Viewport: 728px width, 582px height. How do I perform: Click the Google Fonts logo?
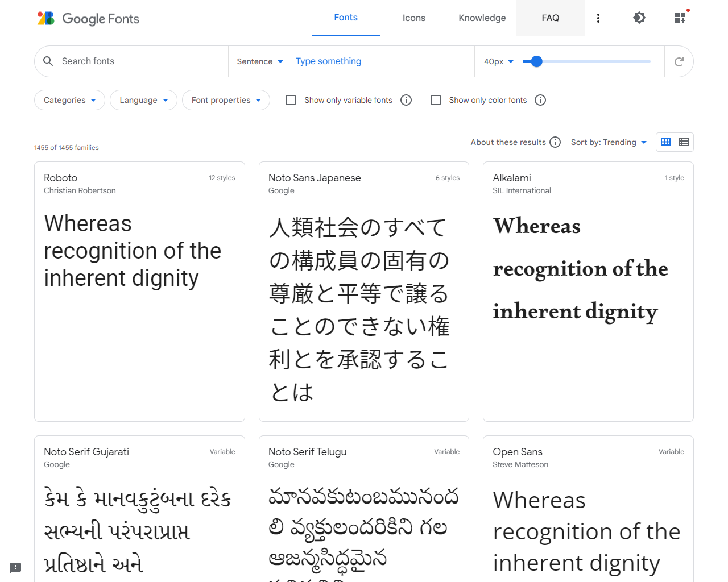coord(88,18)
